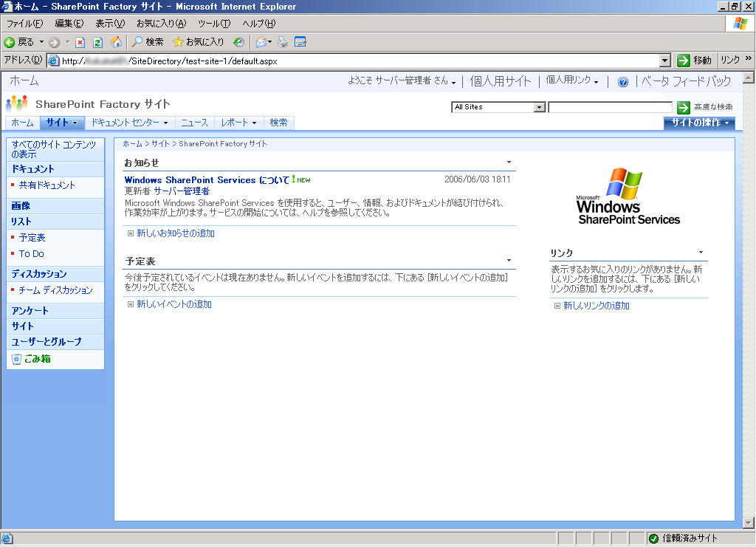Open the ツール(T) menu
The width and height of the screenshot is (756, 548).
tap(213, 24)
